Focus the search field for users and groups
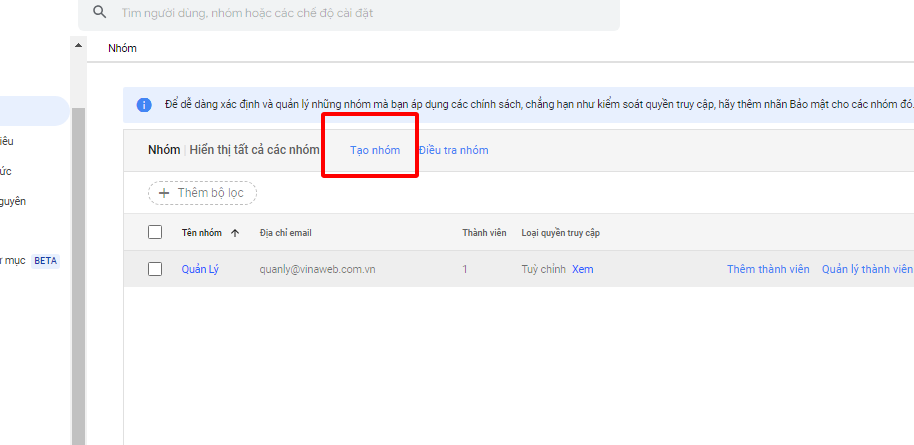This screenshot has height=445, width=914. tap(360, 14)
